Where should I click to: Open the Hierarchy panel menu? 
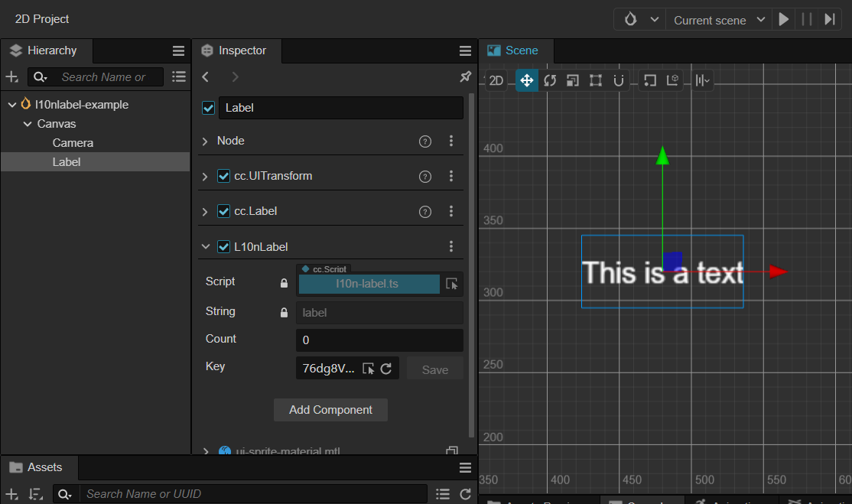pos(178,50)
